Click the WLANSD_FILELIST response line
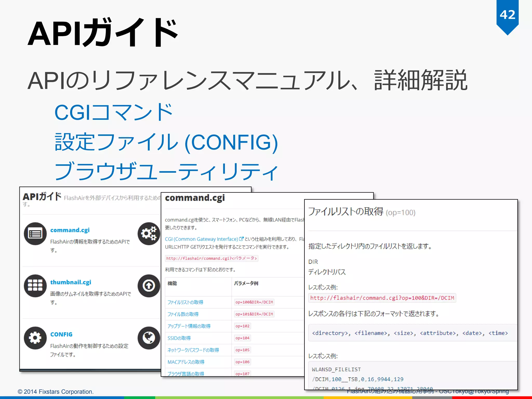Image resolution: width=532 pixels, height=399 pixels. [x=336, y=369]
